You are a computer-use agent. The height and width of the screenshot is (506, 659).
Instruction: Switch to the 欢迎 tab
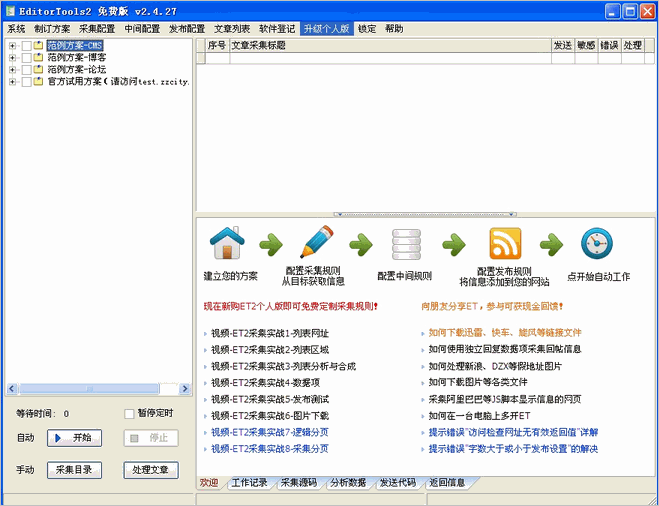[209, 482]
